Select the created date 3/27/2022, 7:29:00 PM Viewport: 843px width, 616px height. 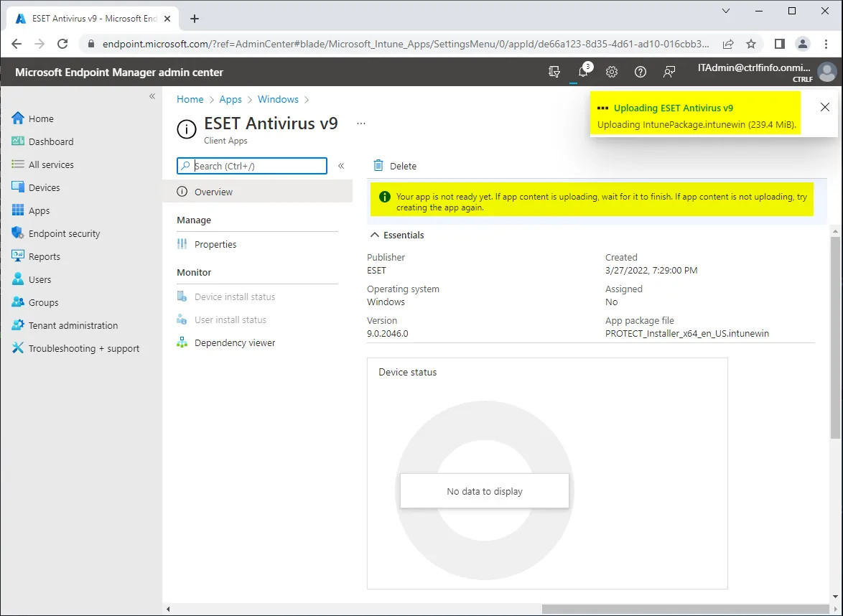651,271
